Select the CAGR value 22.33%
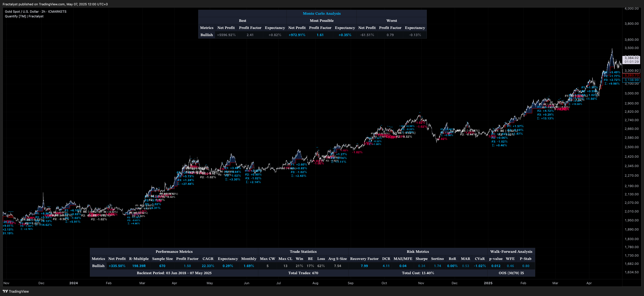The width and height of the screenshot is (644, 296). [x=208, y=266]
